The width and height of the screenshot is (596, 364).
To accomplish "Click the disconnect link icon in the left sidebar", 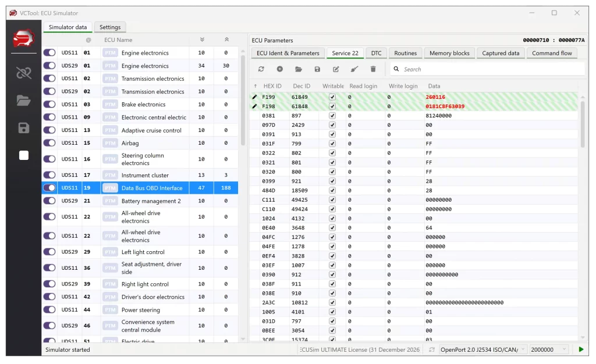I will point(24,73).
